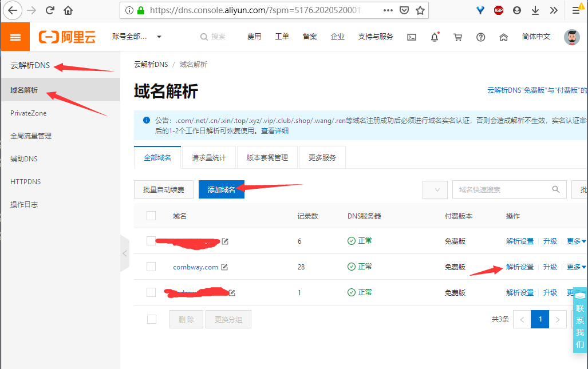Open the orange hamburger menu
The image size is (588, 369).
pos(15,37)
